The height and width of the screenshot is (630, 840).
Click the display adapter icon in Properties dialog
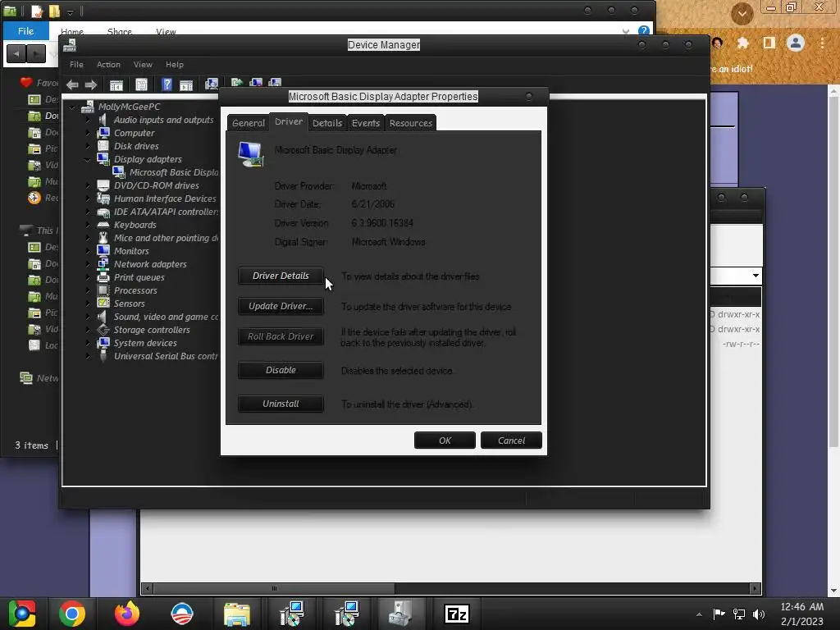pos(251,154)
